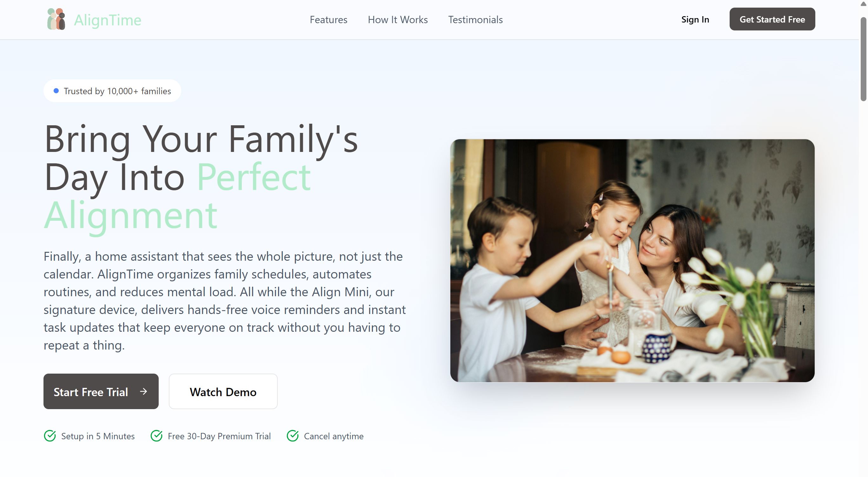Click the Cancel anytime checkmark icon
868x477 pixels.
[x=293, y=435]
